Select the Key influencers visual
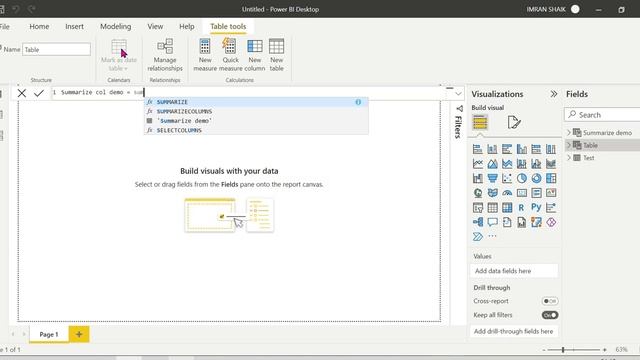The width and height of the screenshot is (640, 360). (x=551, y=208)
